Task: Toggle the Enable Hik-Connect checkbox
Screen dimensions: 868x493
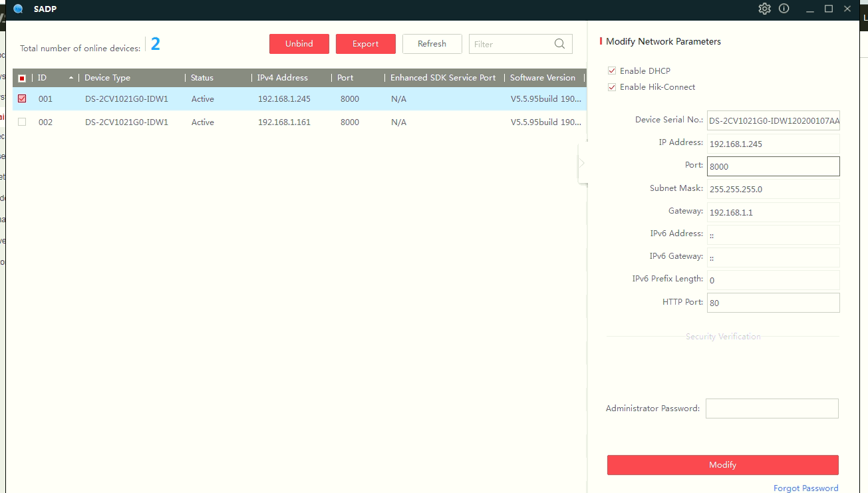Action: (x=612, y=86)
